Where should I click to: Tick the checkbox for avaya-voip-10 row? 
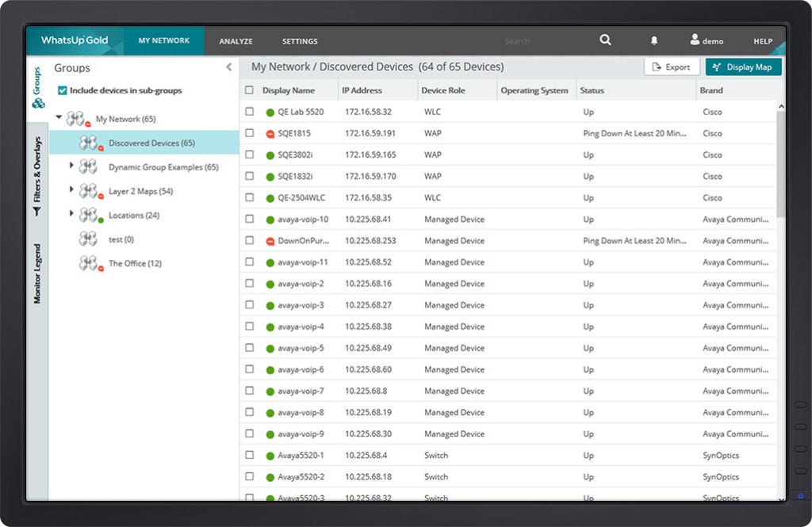click(250, 220)
